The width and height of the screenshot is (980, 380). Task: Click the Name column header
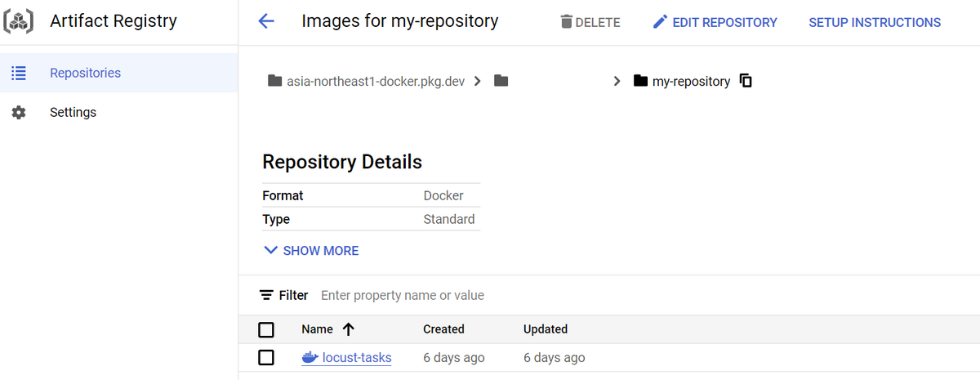pyautogui.click(x=317, y=329)
